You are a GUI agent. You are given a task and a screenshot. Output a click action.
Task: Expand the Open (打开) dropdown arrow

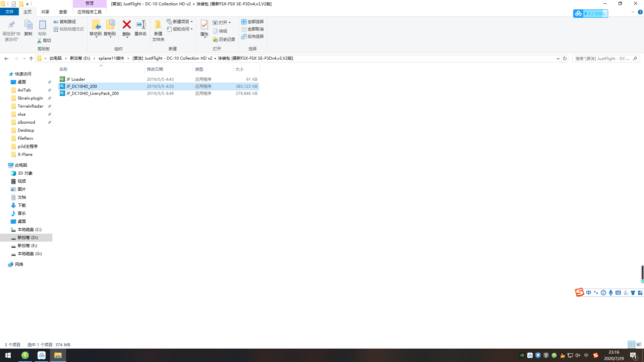pyautogui.click(x=230, y=23)
